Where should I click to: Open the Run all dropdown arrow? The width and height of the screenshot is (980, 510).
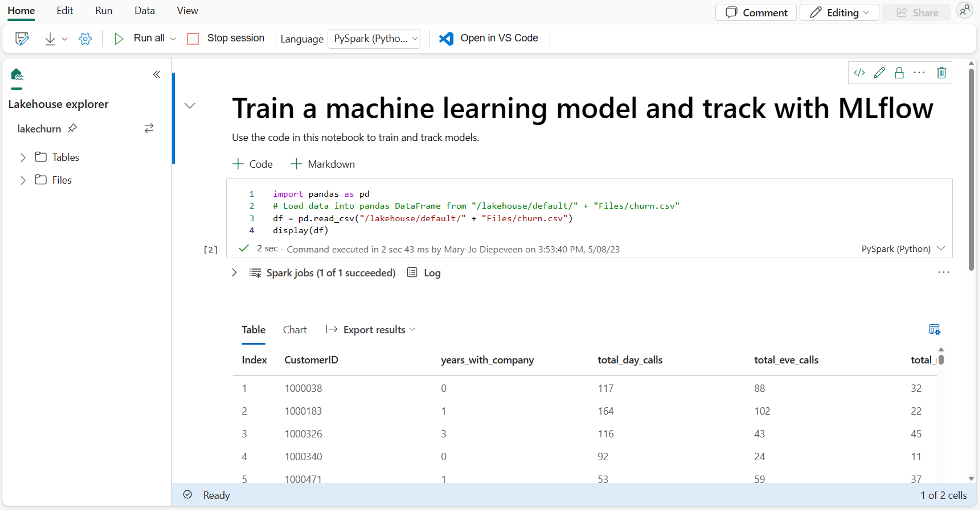[x=173, y=39]
